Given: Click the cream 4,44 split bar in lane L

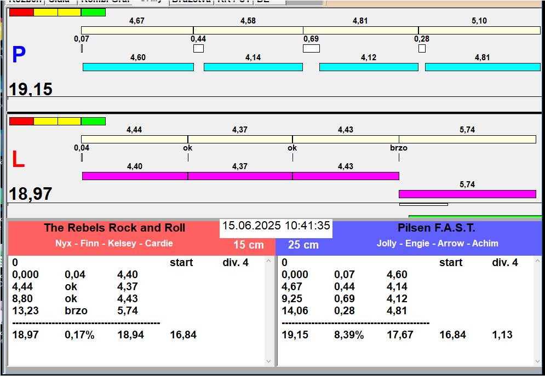Looking at the screenshot, I should 134,139.
